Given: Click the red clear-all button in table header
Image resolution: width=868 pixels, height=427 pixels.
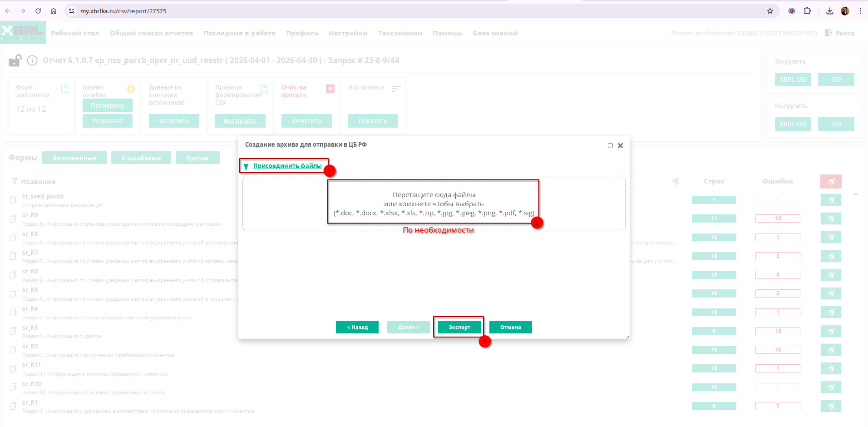Looking at the screenshot, I should point(831,181).
